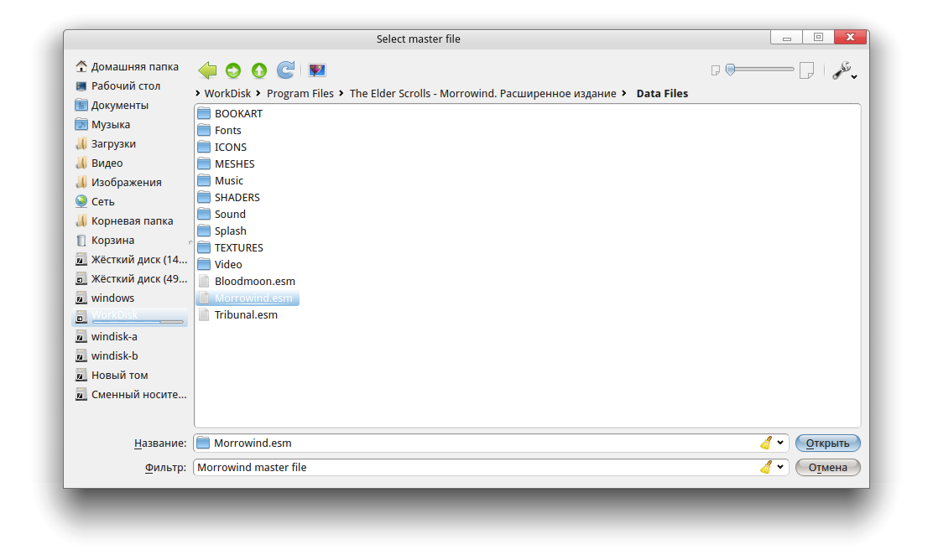933x560 pixels.
Task: Close the Select master file dialog
Action: [x=850, y=38]
